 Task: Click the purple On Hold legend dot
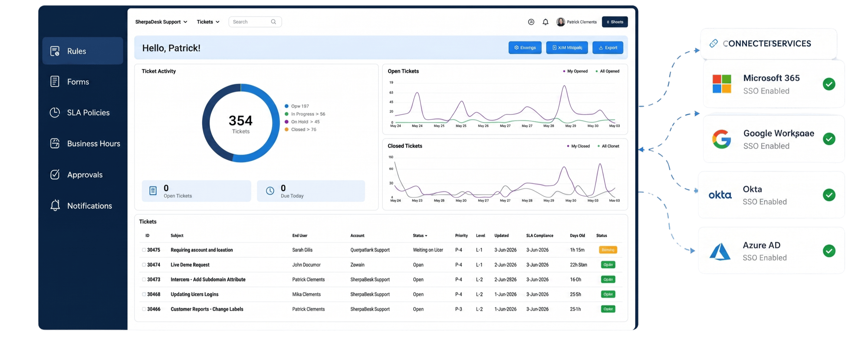click(286, 122)
